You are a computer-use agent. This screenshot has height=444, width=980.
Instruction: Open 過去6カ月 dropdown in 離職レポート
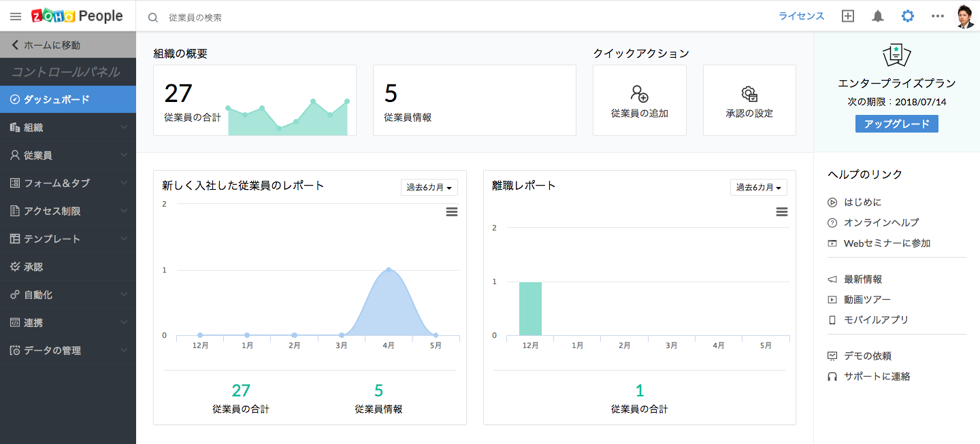click(x=759, y=188)
